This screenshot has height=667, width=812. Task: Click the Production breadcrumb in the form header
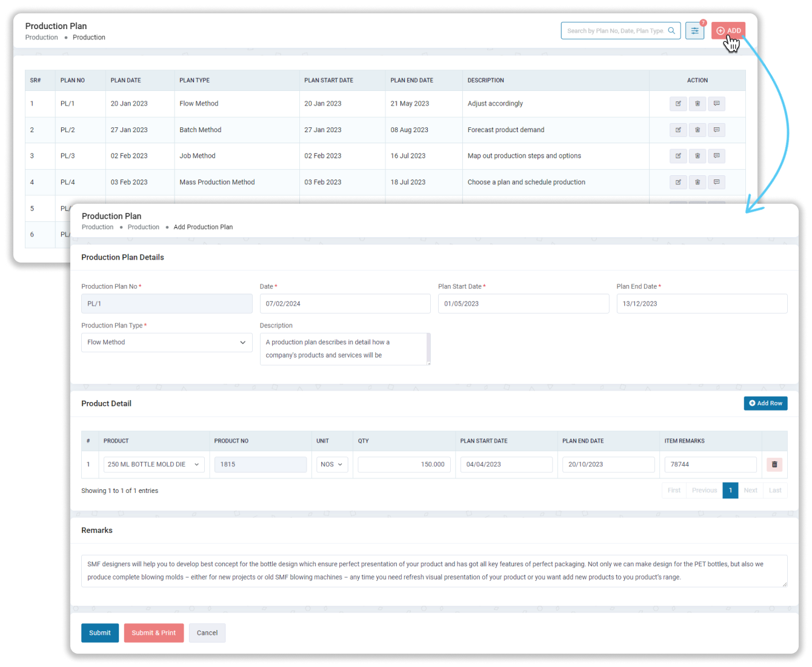coord(143,227)
